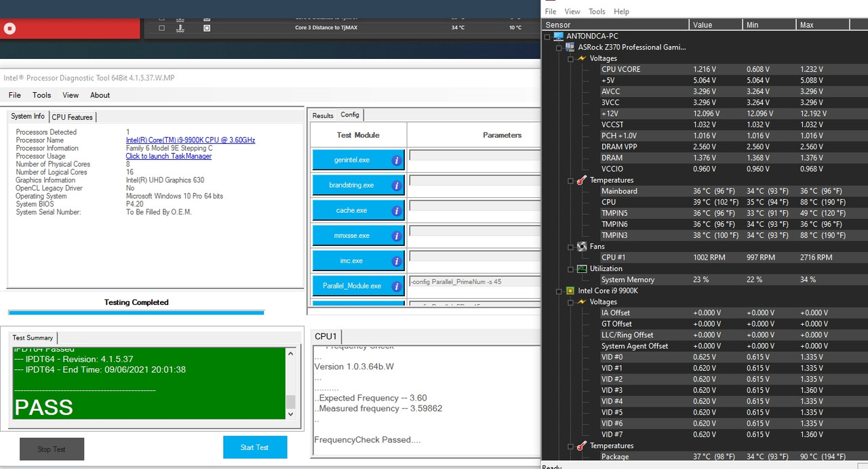The image size is (868, 469).
Task: Click motherboard icon beside ASRock Z370
Action: (570, 47)
